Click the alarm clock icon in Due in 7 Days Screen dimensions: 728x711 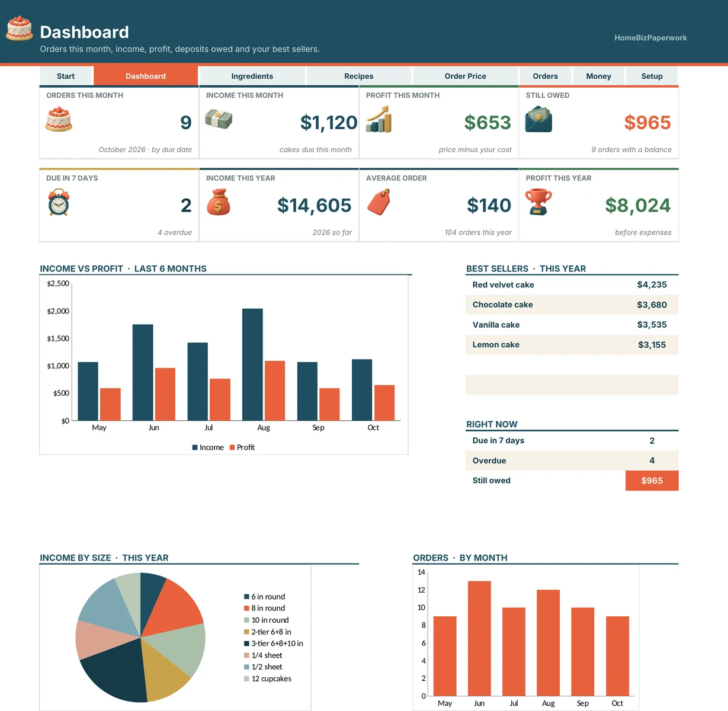59,202
